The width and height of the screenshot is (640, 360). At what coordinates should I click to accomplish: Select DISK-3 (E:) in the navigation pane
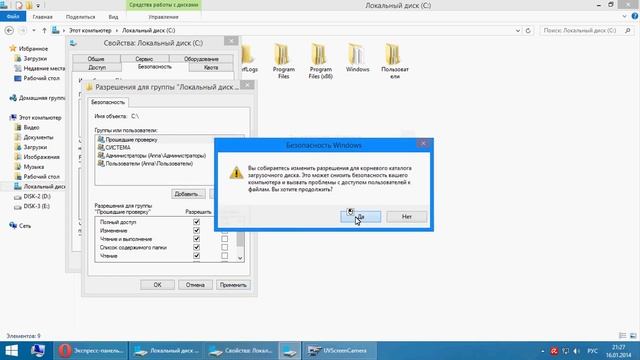tap(36, 206)
